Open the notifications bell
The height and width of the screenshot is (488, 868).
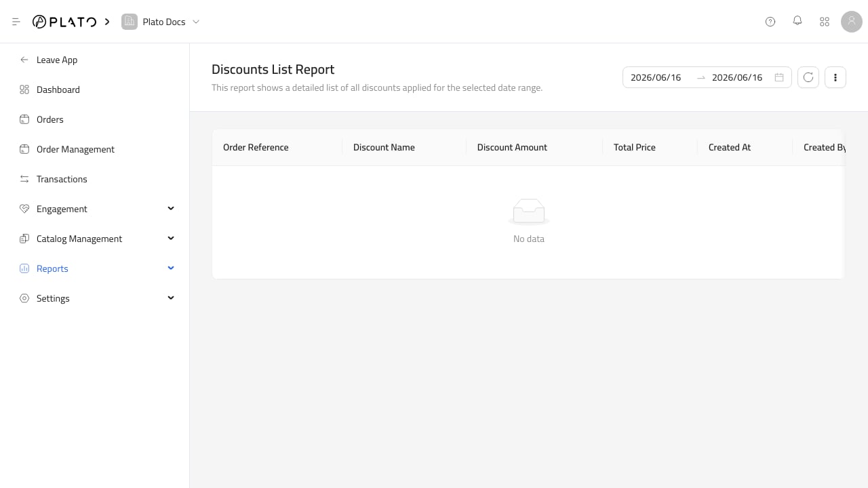tap(797, 21)
